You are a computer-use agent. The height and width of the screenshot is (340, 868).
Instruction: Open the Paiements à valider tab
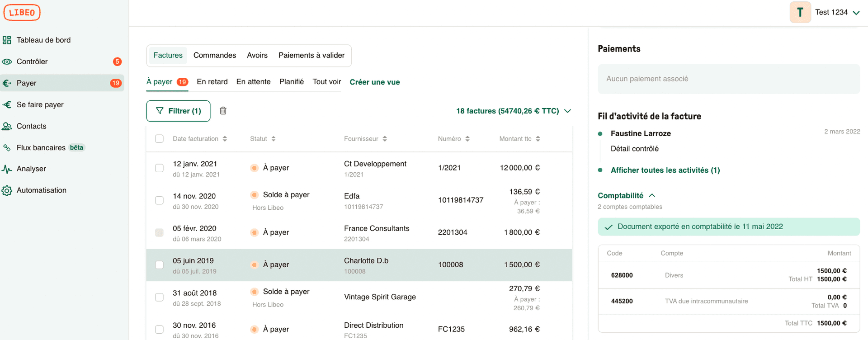(311, 55)
